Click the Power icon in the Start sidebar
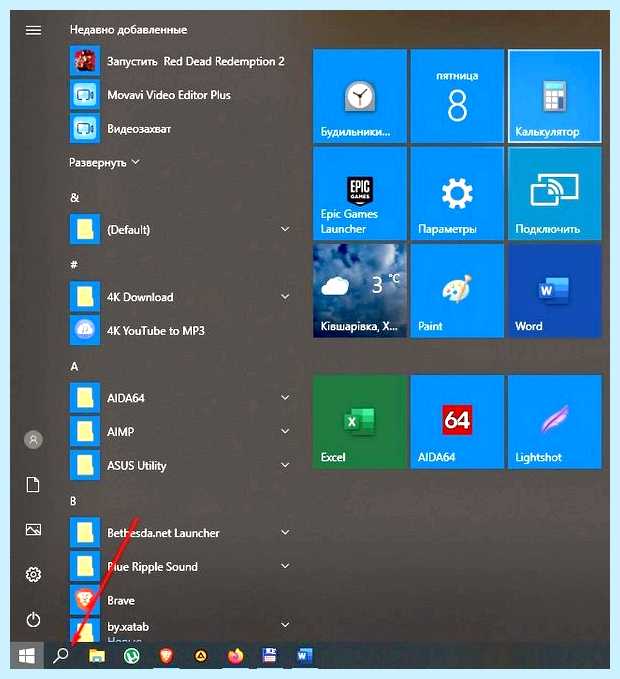620x679 pixels. (33, 620)
